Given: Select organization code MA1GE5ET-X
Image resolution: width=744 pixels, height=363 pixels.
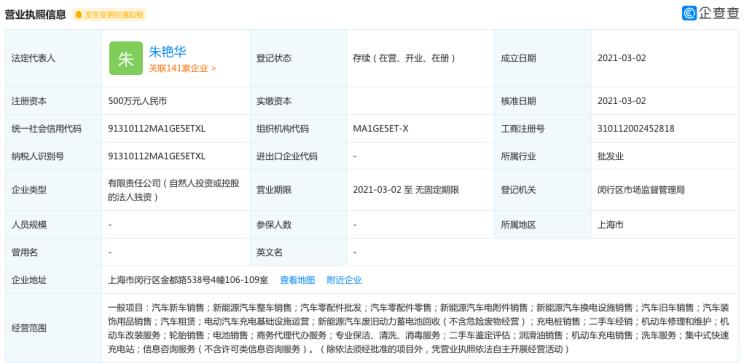Looking at the screenshot, I should pyautogui.click(x=381, y=129).
